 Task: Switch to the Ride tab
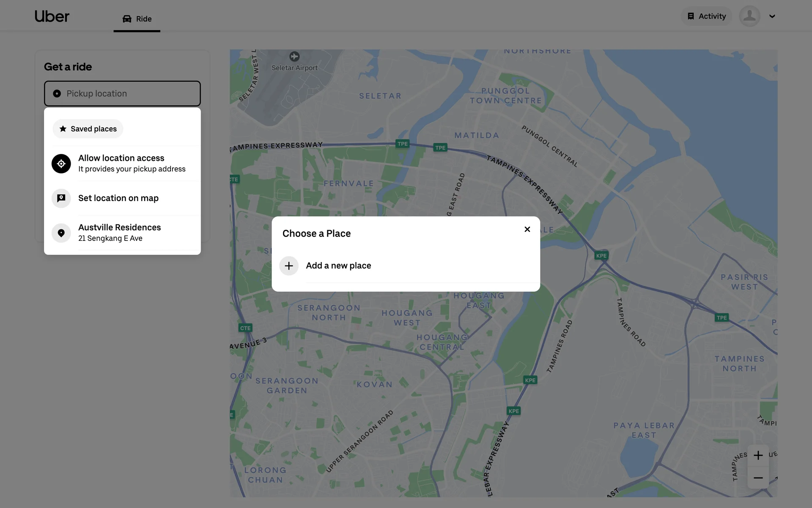pyautogui.click(x=137, y=19)
